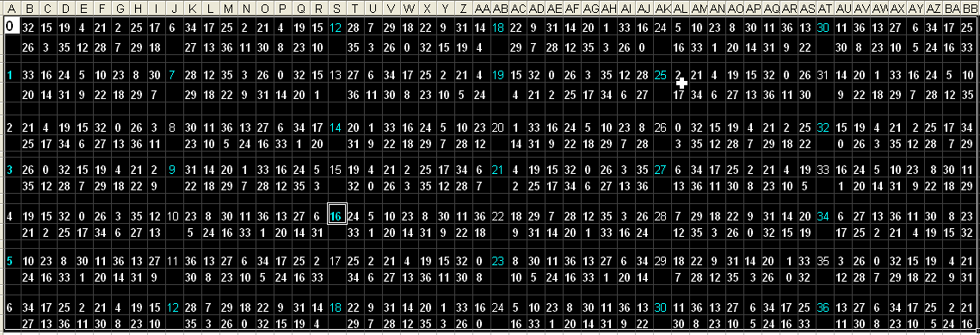Click the column V header
The height and width of the screenshot is (335, 980).
click(x=391, y=9)
